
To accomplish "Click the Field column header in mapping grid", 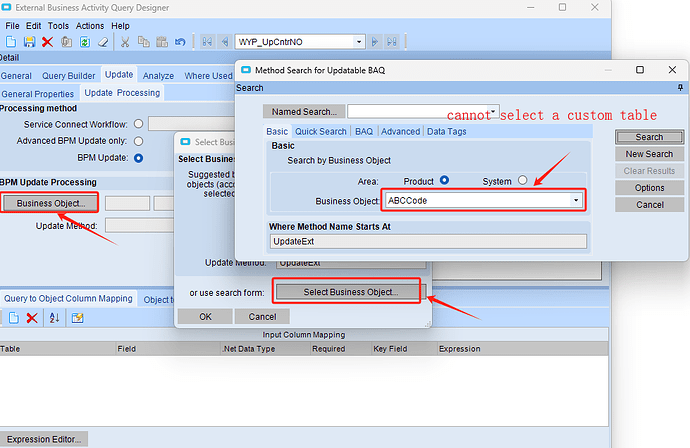I will (168, 349).
